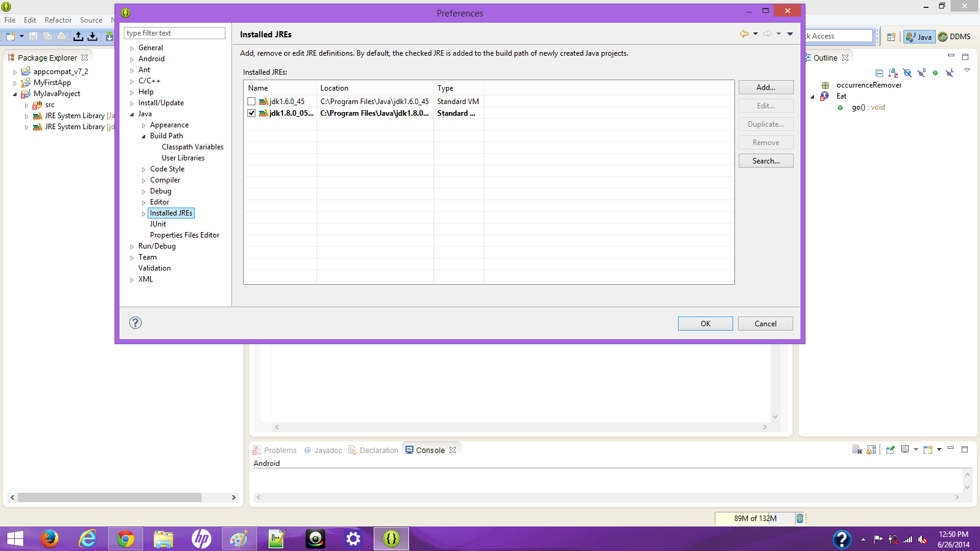Go back arrow in Preferences header

click(744, 34)
